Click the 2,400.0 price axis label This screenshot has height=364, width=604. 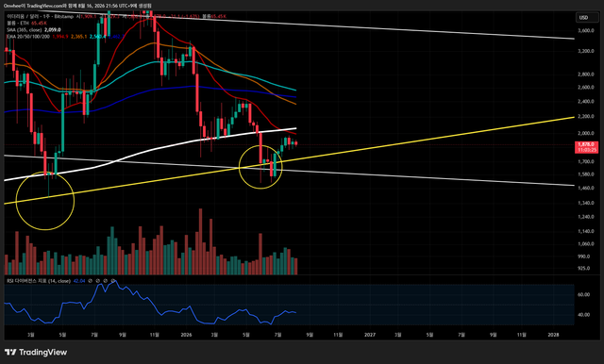(x=585, y=102)
